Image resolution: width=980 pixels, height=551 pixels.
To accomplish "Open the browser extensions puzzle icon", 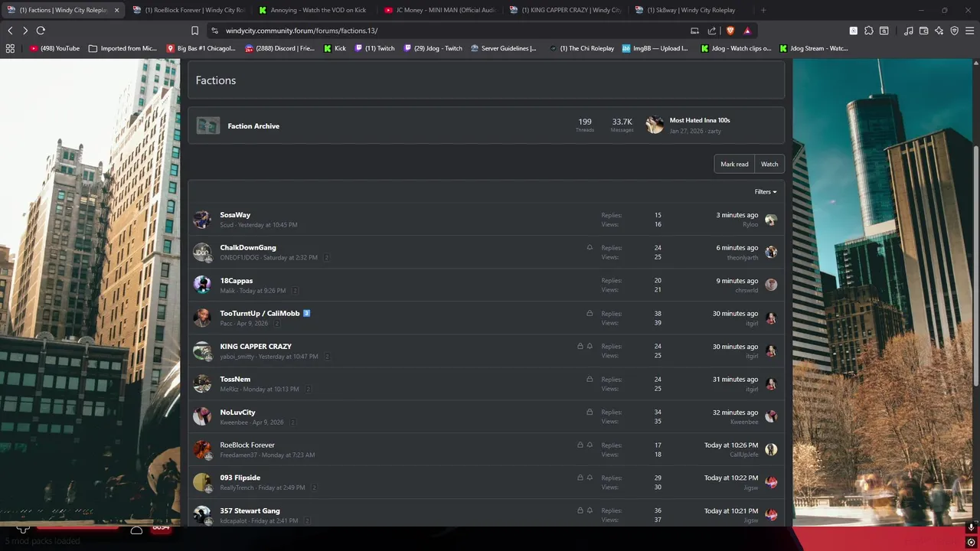I will [x=868, y=31].
